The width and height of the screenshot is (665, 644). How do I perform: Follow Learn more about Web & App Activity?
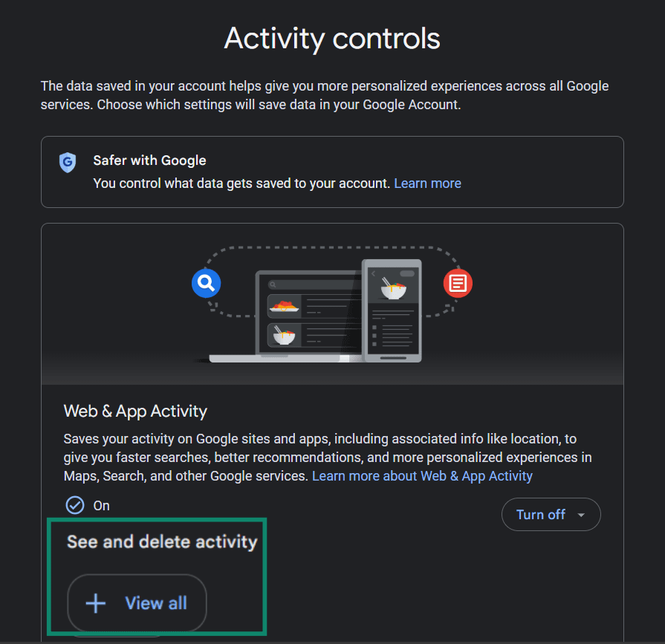pos(421,475)
